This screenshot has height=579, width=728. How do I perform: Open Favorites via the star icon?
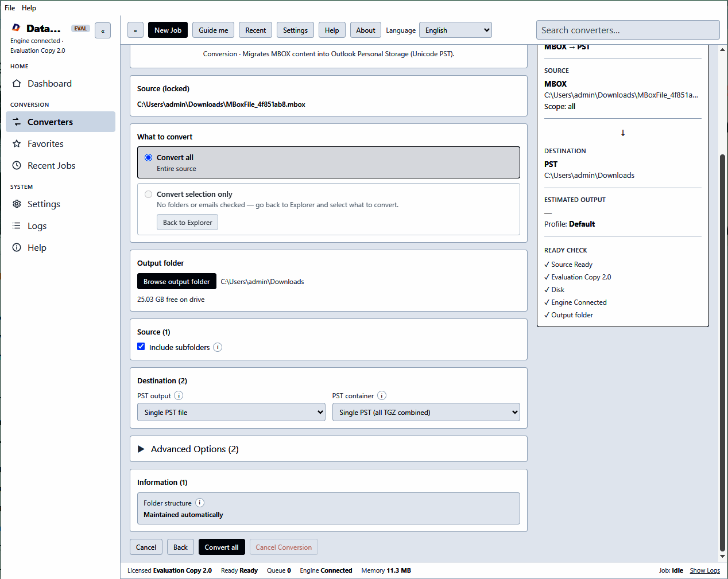pyautogui.click(x=17, y=143)
